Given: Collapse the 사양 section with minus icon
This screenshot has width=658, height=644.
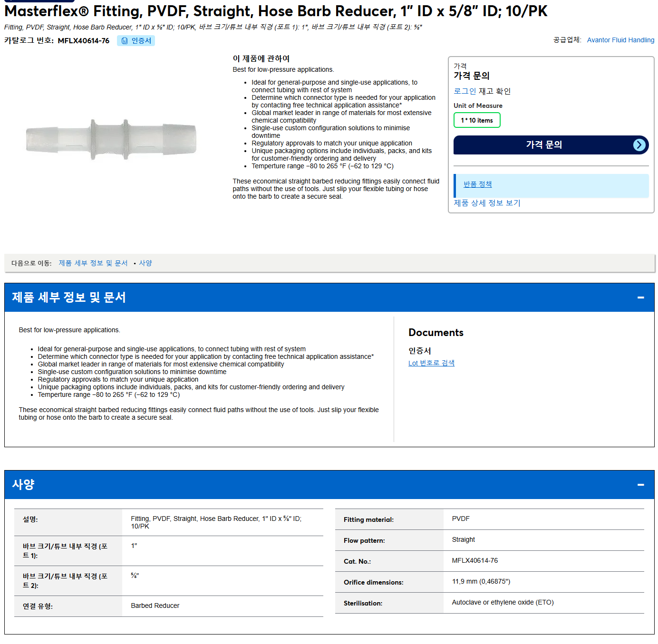Looking at the screenshot, I should click(640, 485).
